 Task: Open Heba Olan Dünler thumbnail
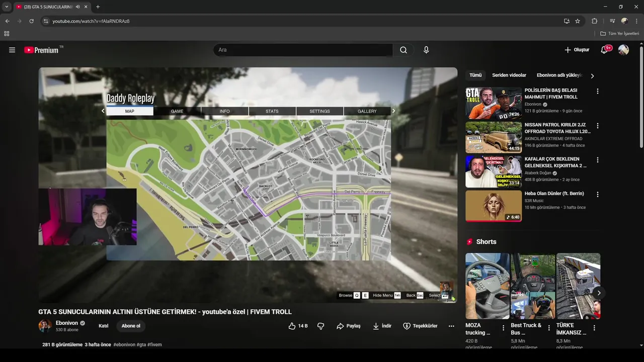tap(494, 206)
